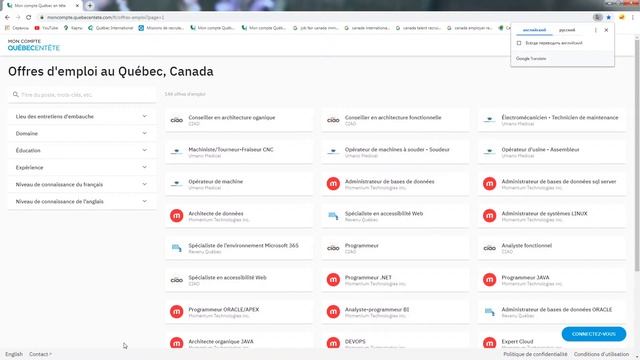The height and width of the screenshot is (360, 640).
Task: Click the Google Translate icon in address bar
Action: pyautogui.click(x=598, y=17)
